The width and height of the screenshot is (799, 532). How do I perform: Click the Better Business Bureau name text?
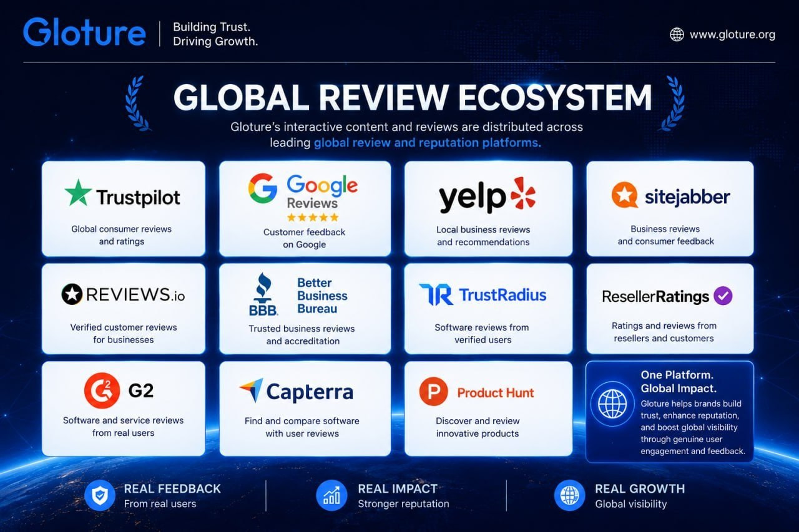(x=322, y=296)
